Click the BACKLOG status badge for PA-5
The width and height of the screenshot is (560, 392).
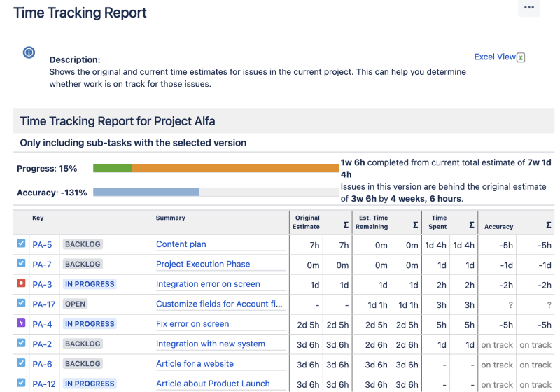[83, 244]
